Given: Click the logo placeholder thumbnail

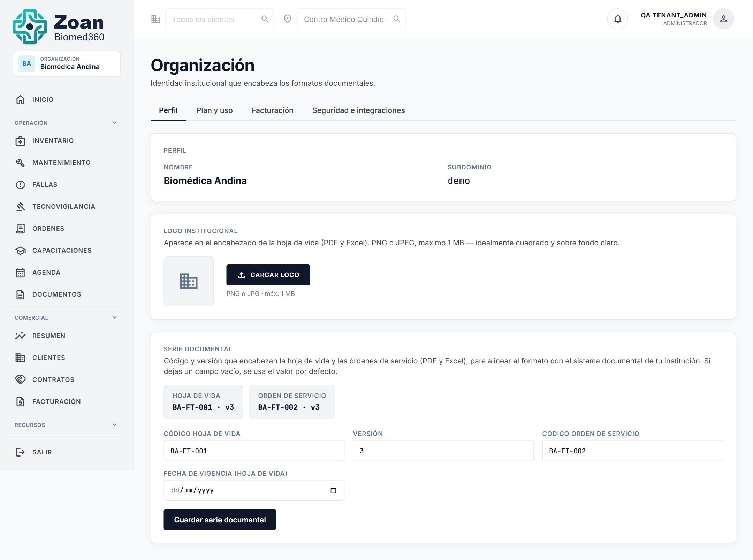Looking at the screenshot, I should (189, 281).
